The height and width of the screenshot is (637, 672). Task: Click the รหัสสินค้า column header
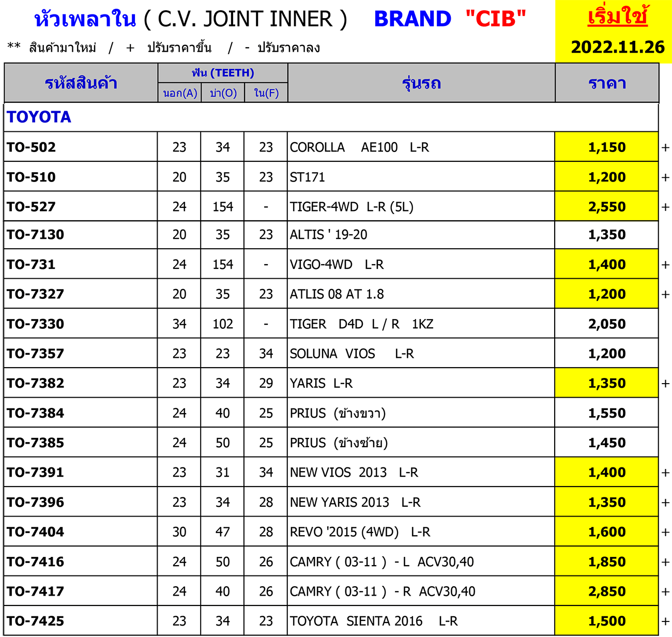(x=81, y=83)
